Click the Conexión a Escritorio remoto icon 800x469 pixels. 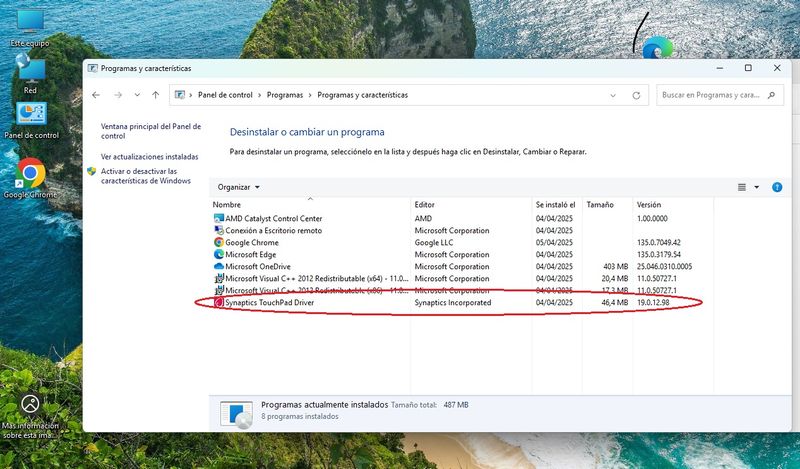pyautogui.click(x=219, y=231)
